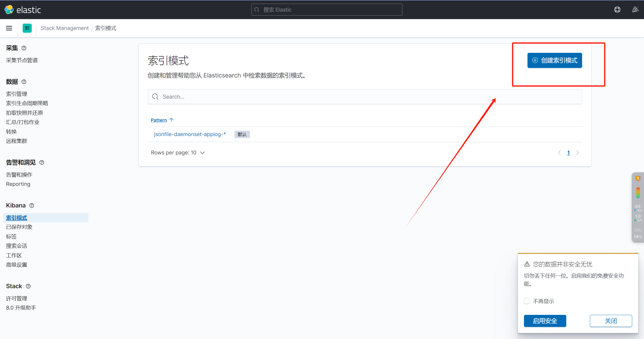
Task: Click the orange shield widget icon
Action: [638, 178]
